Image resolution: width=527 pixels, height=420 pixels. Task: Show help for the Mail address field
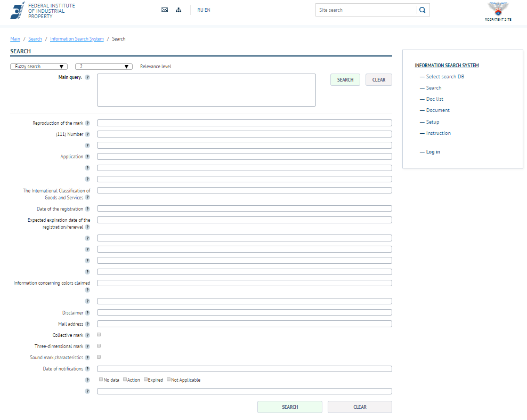tap(87, 324)
